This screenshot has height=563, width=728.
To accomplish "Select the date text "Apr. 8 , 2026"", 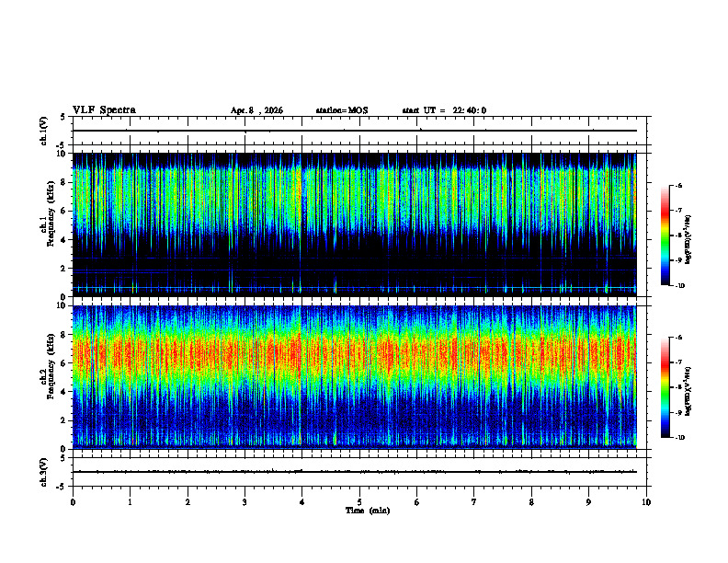I will point(256,110).
